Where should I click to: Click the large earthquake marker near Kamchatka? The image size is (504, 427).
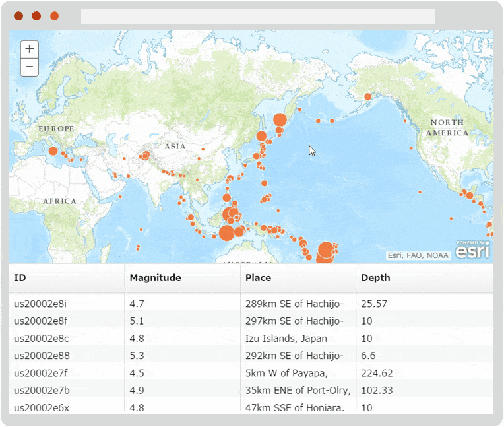[x=280, y=120]
